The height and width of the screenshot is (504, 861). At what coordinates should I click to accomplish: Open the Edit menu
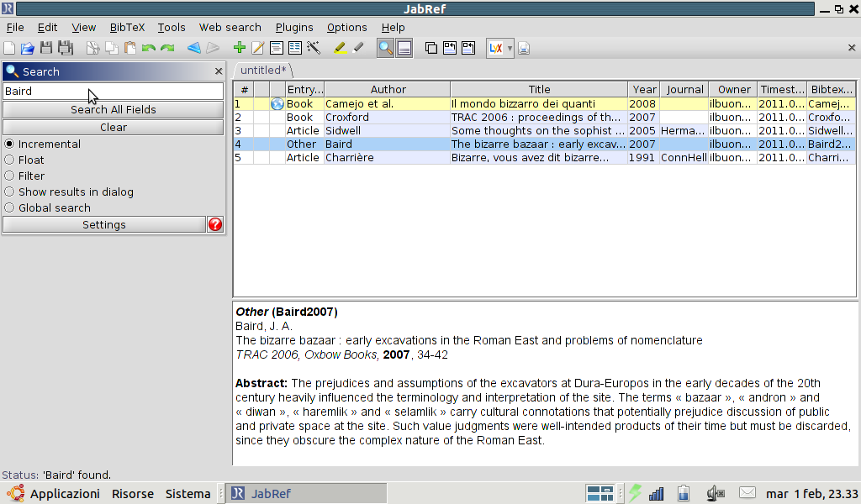pos(47,28)
